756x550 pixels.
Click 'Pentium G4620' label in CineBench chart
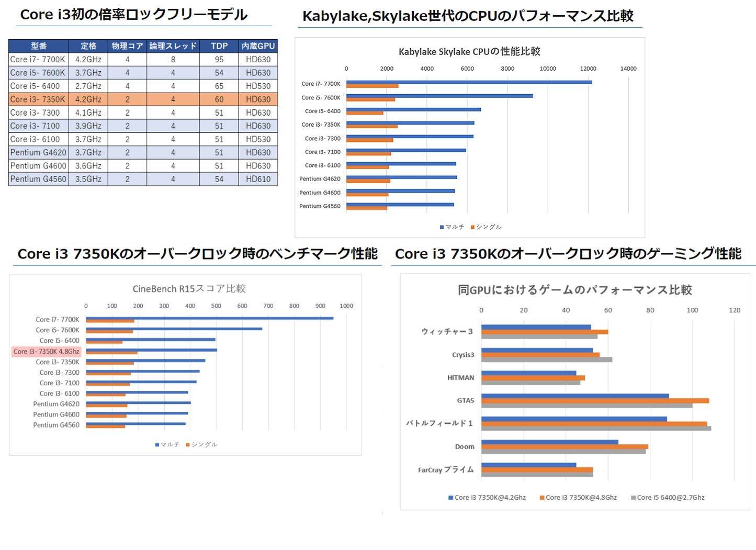(x=57, y=404)
